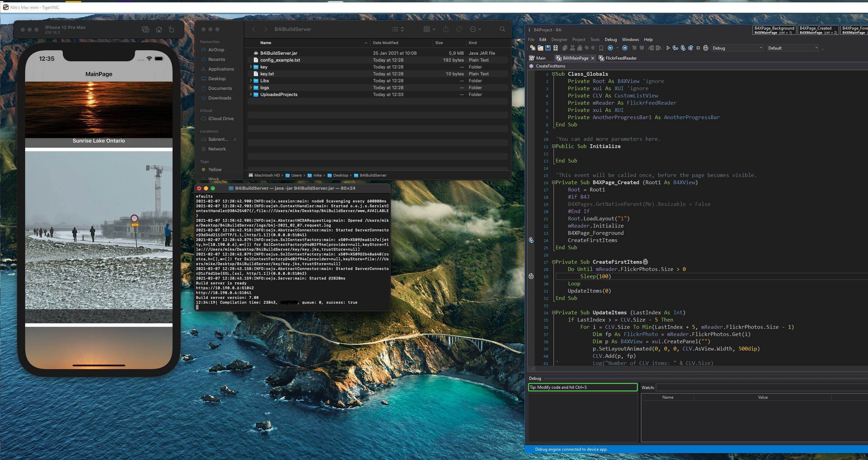Open the Debug build mode dropdown
Screen dimensions: 868x460
tap(737, 48)
